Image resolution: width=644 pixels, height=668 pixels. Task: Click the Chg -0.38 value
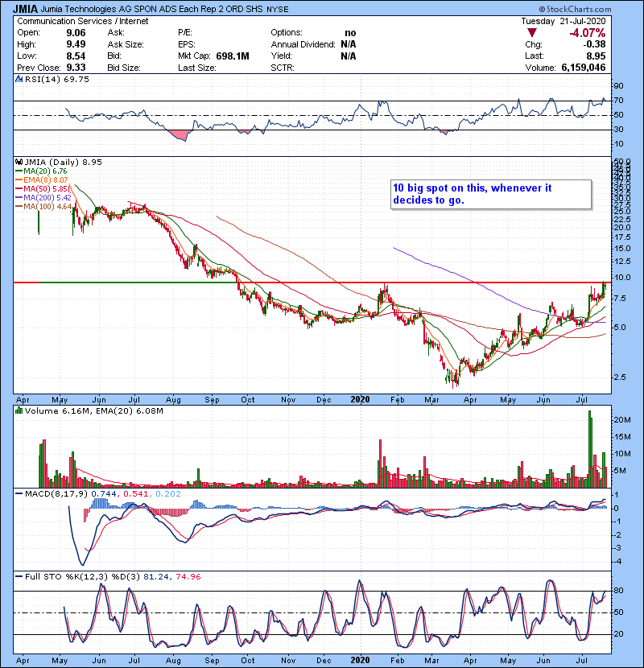(594, 44)
